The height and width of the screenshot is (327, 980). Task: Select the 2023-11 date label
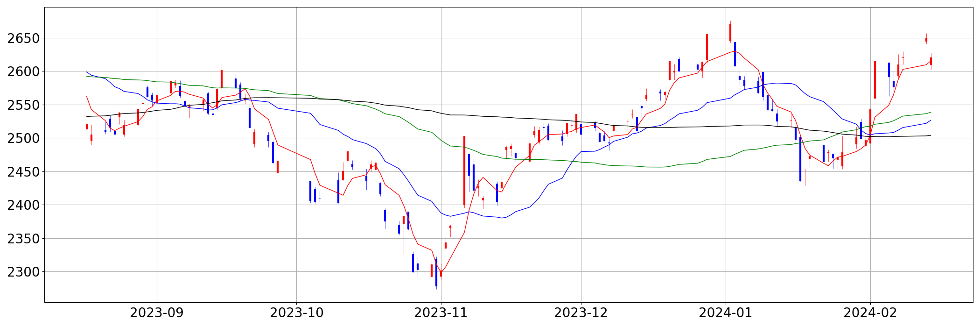[x=441, y=313]
